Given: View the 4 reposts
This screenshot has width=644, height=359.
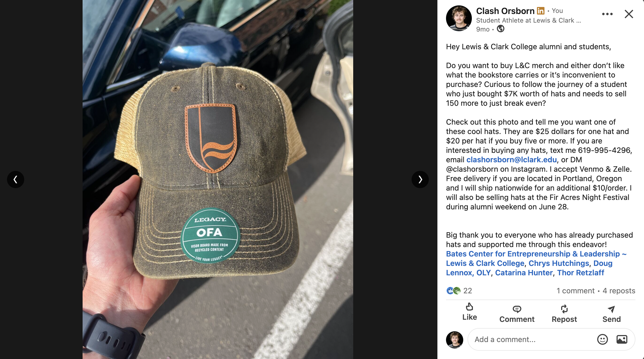Looking at the screenshot, I should coord(619,291).
